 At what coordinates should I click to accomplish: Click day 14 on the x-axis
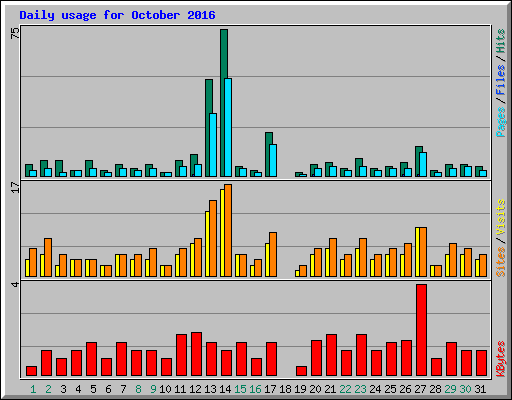[x=225, y=389]
